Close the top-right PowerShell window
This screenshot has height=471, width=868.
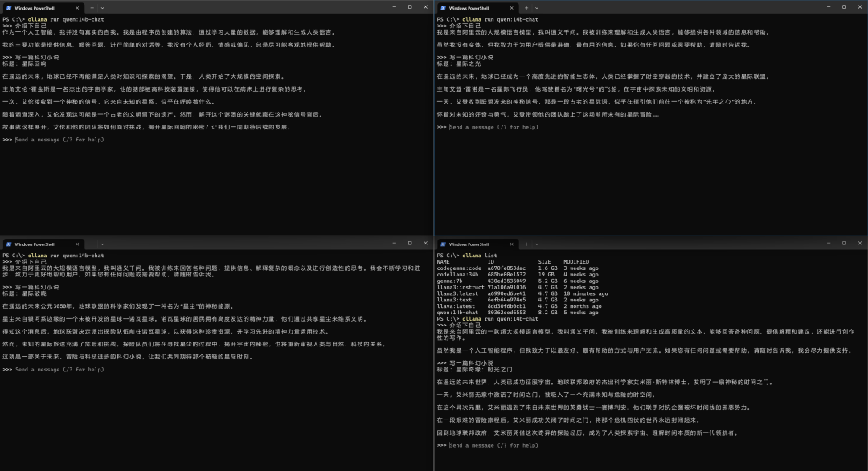coord(860,7)
